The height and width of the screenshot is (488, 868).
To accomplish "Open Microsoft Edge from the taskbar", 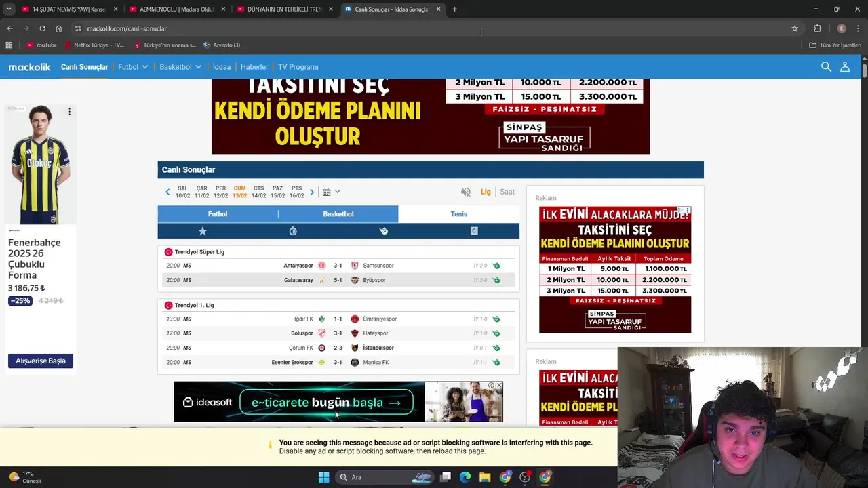I will pos(465,477).
